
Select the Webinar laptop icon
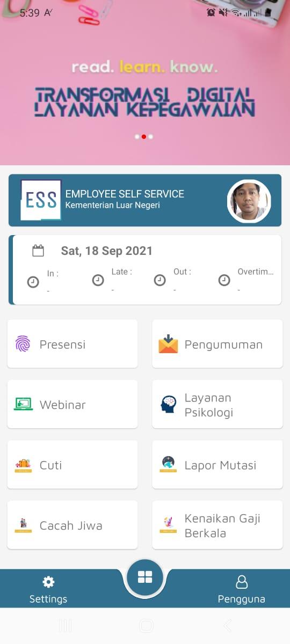(x=23, y=405)
